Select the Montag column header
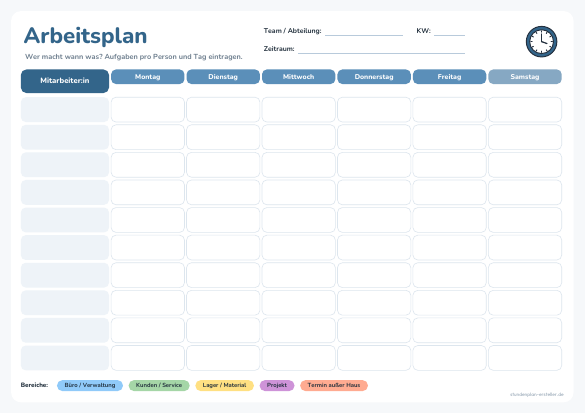This screenshot has height=414, width=585. [x=148, y=76]
